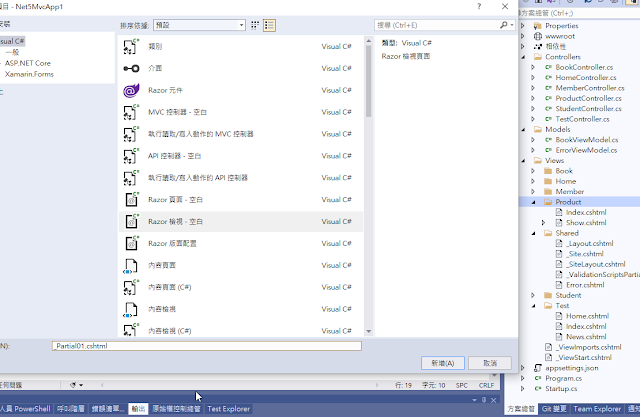Select Razor 檢視 - 空白 template icon
640x417 pixels.
131,222
